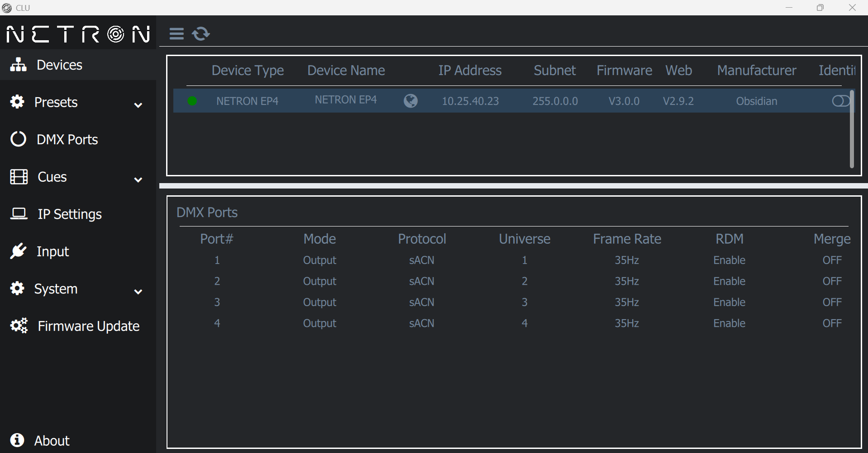Toggle the Identify switch for NETRON EP4

point(840,101)
